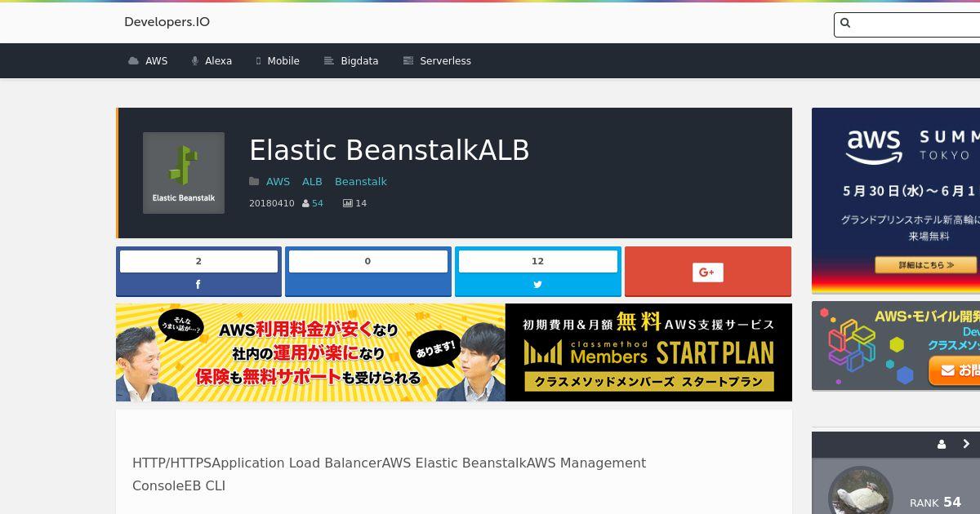Open the AWS Summit Tokyo banner
This screenshot has height=514, width=980.
pos(896,201)
